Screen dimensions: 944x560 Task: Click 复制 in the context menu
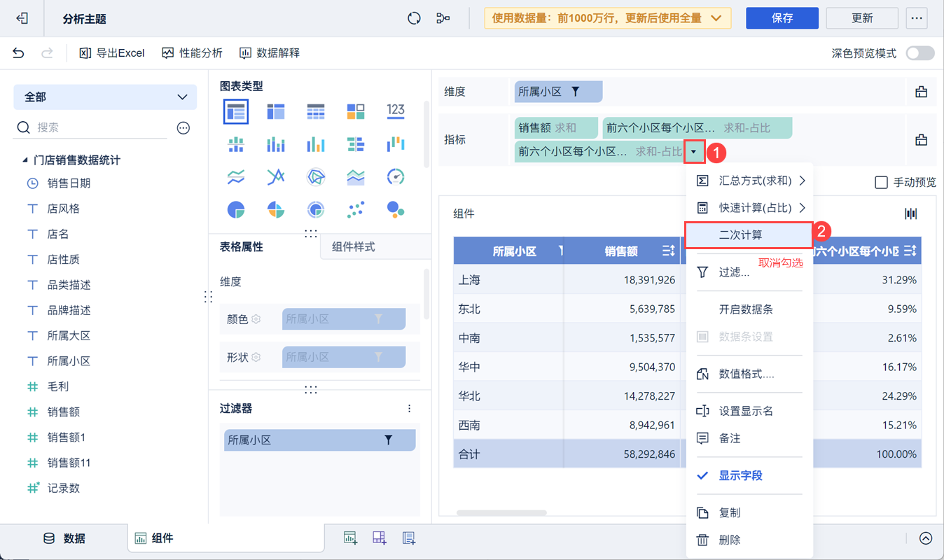click(749, 512)
